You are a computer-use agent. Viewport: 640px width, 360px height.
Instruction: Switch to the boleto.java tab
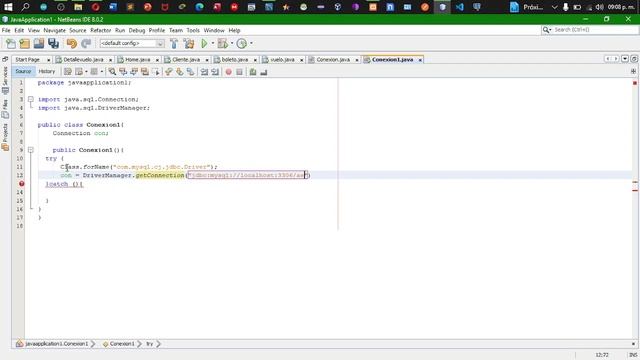(235, 60)
